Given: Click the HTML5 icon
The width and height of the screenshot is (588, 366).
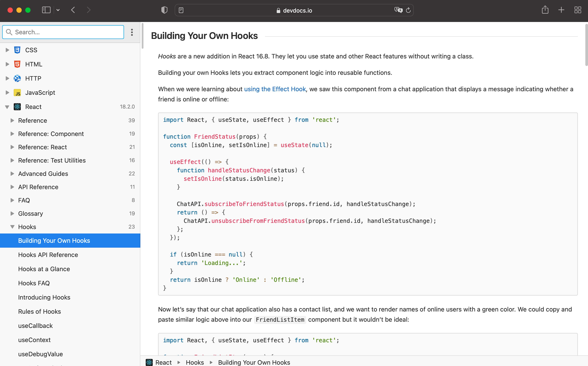Looking at the screenshot, I should pyautogui.click(x=17, y=64).
